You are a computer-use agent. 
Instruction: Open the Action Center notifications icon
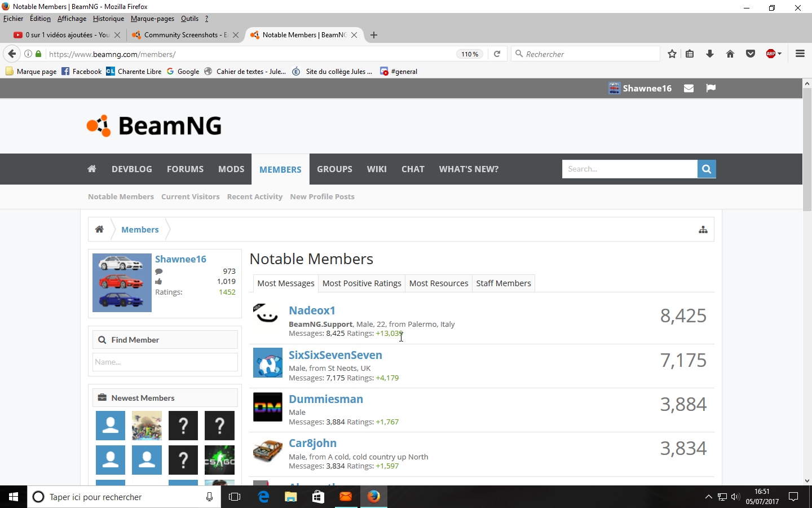coord(793,497)
